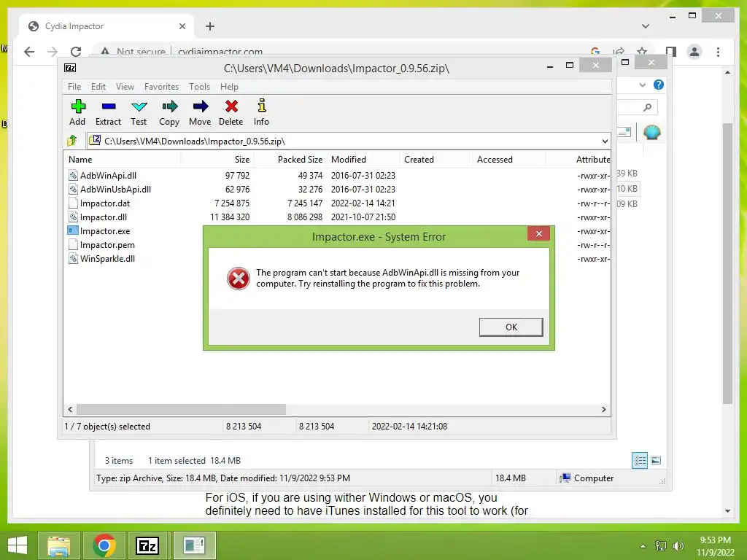Click the Test archive icon
Image resolution: width=747 pixels, height=560 pixels.
(139, 106)
